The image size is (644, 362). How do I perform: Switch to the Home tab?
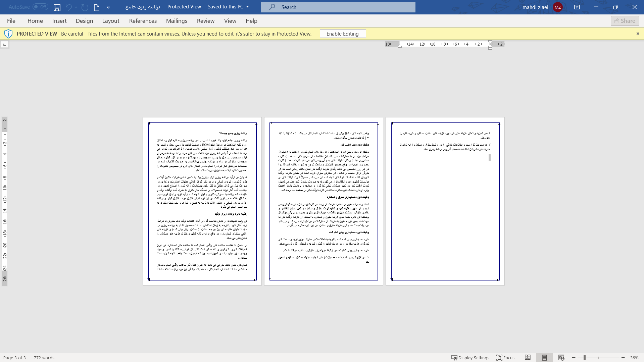tap(35, 21)
